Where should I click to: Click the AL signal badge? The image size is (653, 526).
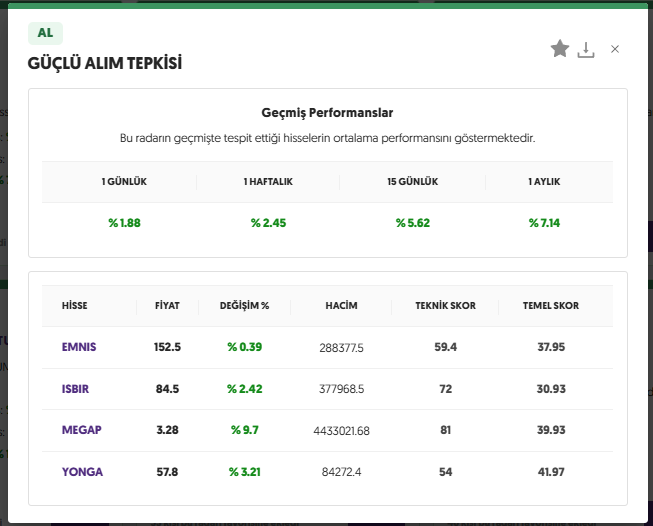45,33
